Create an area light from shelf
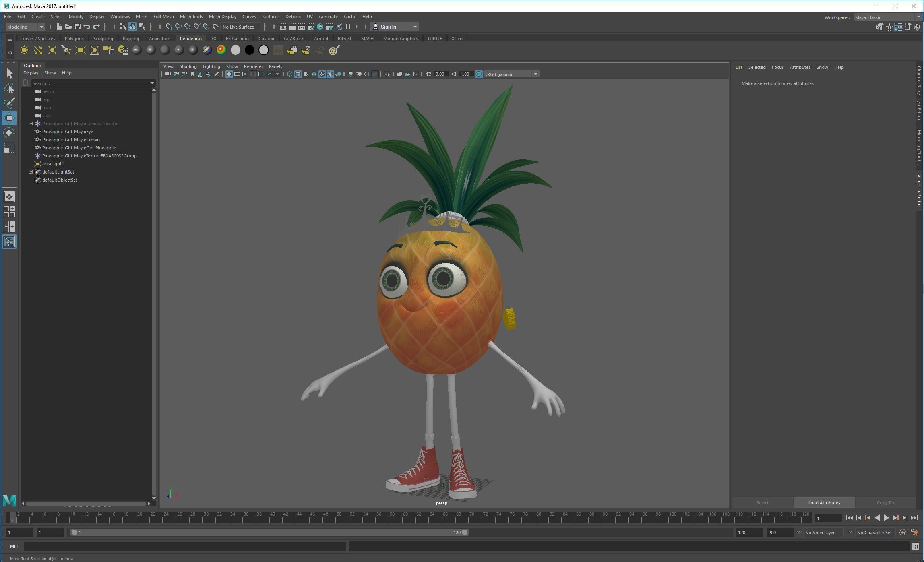The height and width of the screenshot is (562, 924). (x=80, y=50)
